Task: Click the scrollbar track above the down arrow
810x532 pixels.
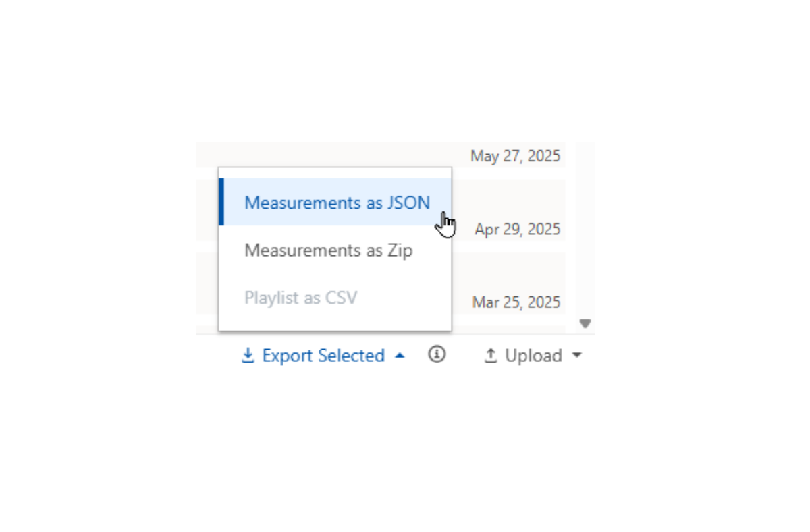Action: coord(585,230)
